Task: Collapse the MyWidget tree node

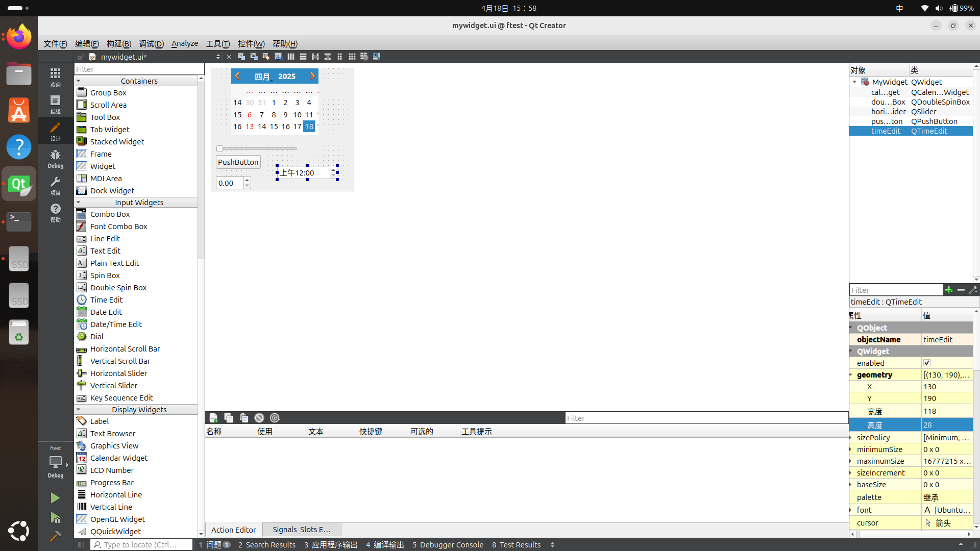Action: tap(854, 82)
